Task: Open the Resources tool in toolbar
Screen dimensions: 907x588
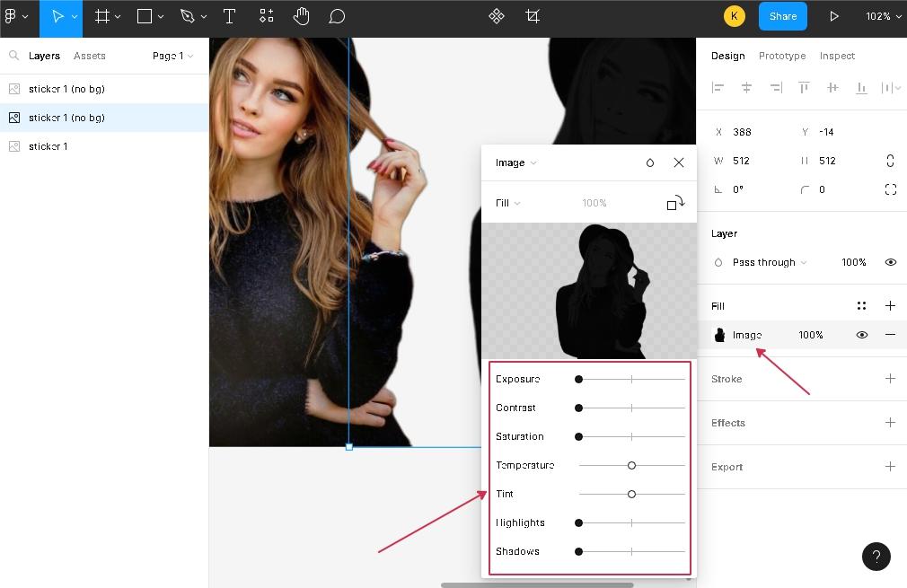Action: (267, 16)
